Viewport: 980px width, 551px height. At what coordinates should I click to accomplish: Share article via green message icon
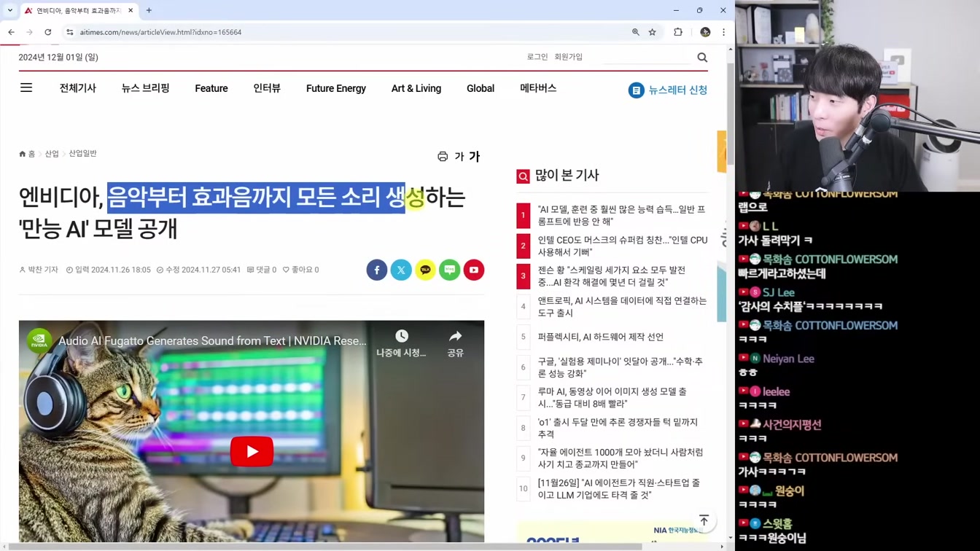(x=450, y=270)
